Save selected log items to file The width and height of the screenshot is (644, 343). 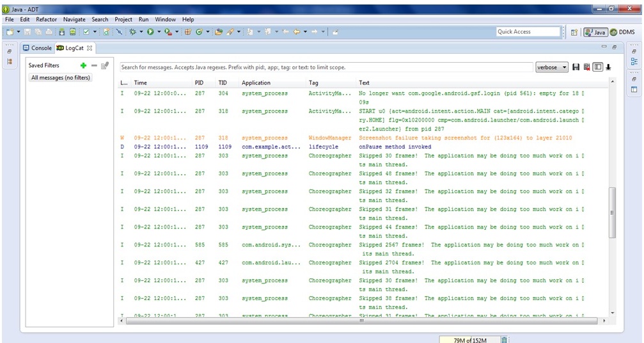(576, 67)
